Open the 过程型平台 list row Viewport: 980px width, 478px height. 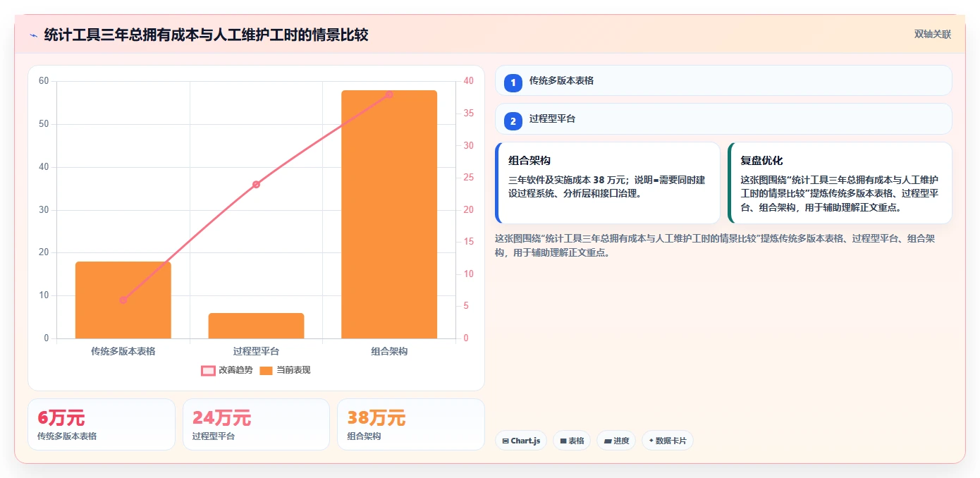pos(723,119)
